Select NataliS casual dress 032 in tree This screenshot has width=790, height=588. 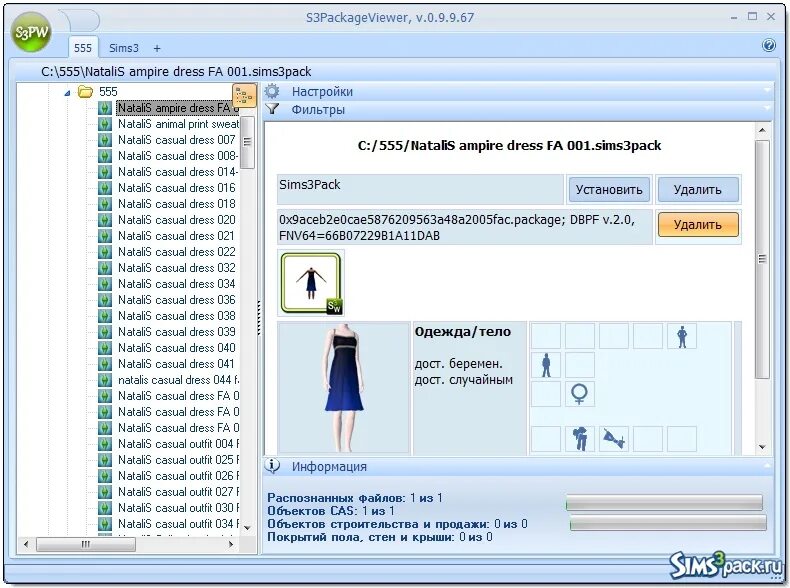176,268
